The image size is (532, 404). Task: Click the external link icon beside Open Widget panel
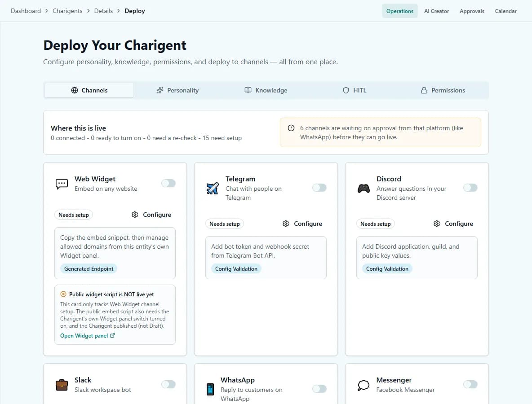pos(112,335)
